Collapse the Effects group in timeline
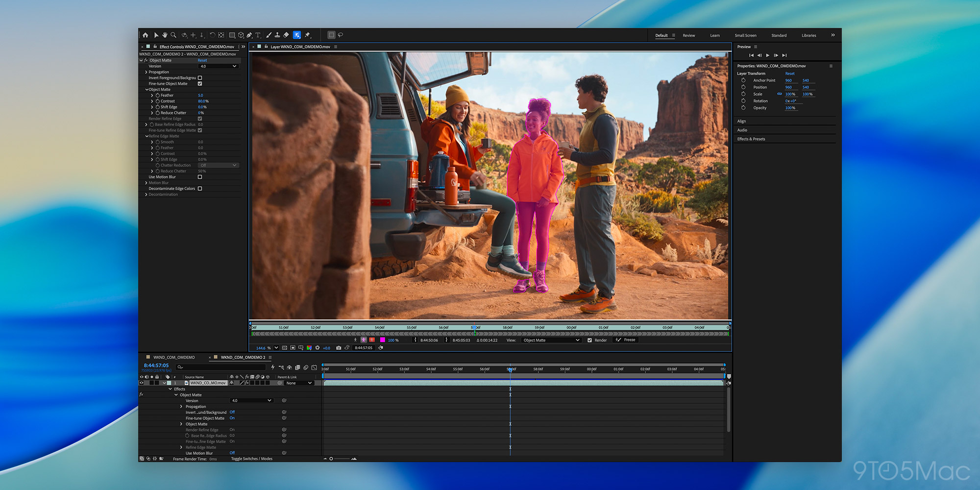The width and height of the screenshot is (980, 490). click(170, 389)
